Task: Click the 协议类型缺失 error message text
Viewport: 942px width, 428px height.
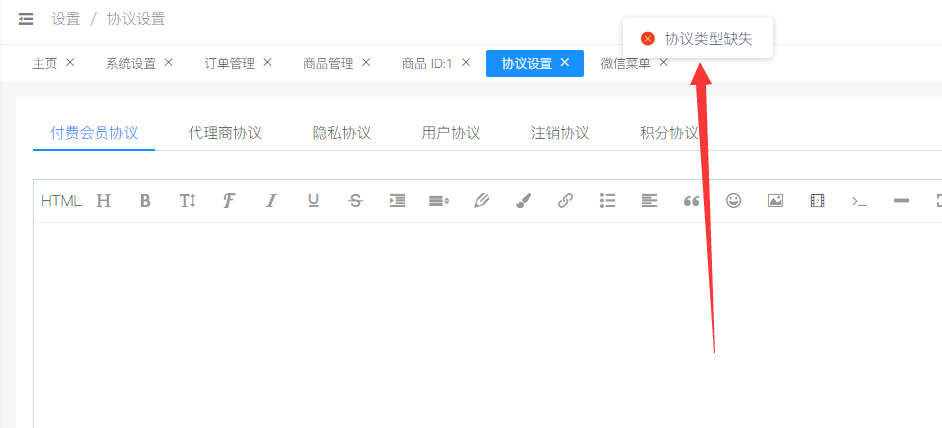Action: tap(708, 39)
